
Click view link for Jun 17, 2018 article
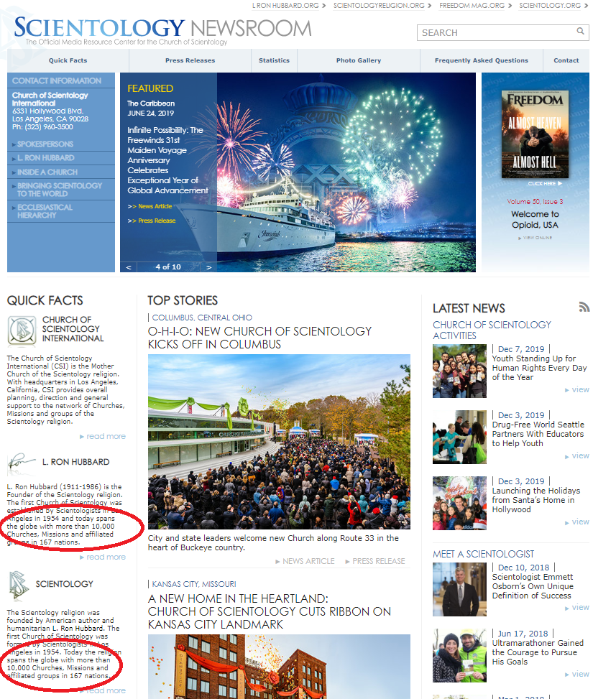(577, 674)
